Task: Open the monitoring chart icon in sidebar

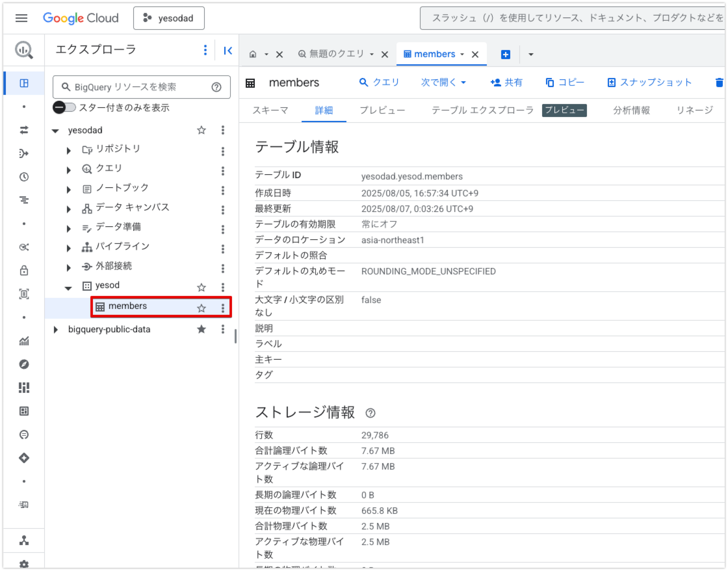Action: (24, 341)
